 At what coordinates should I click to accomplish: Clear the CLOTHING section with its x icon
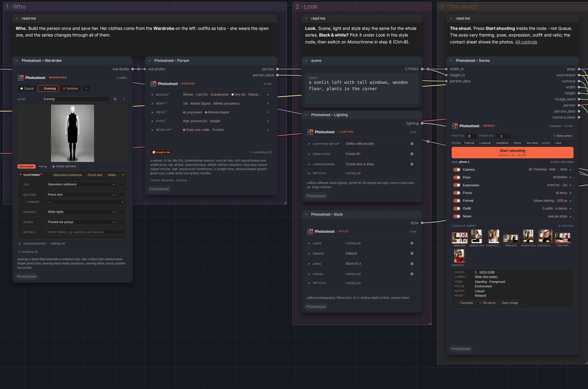[123, 175]
